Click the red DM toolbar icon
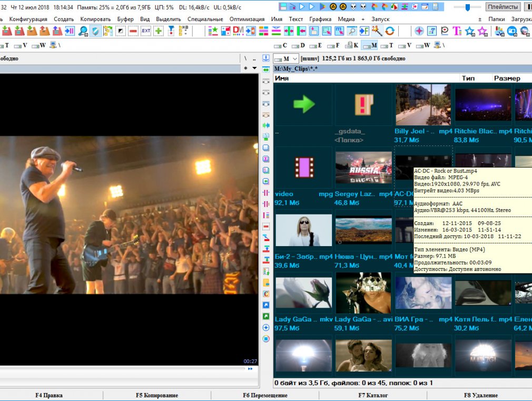The image size is (532, 401). pos(238,31)
